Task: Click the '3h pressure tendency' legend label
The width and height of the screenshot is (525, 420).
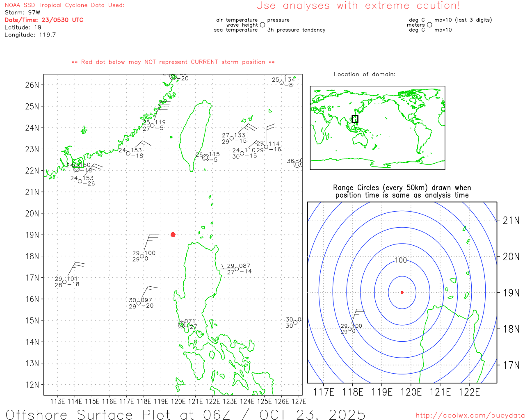Action: point(296,30)
